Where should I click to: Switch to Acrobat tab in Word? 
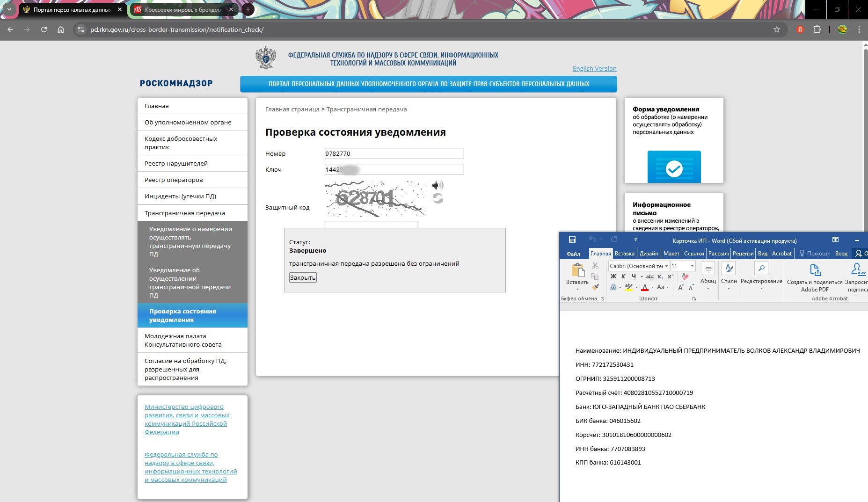pos(782,254)
